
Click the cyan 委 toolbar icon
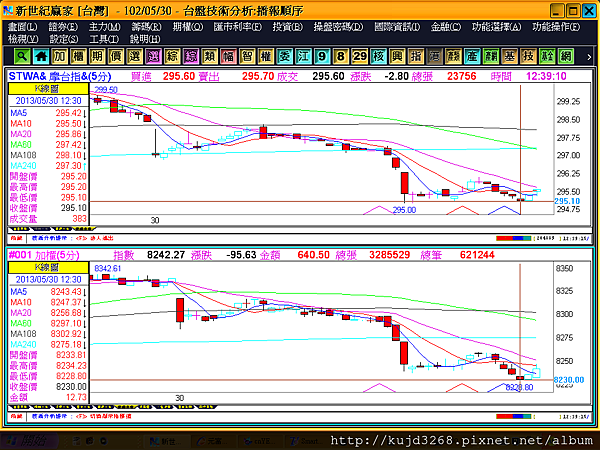point(285,57)
